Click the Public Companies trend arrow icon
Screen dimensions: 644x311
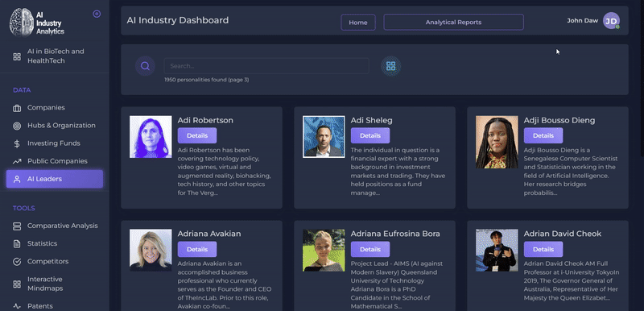(x=17, y=161)
